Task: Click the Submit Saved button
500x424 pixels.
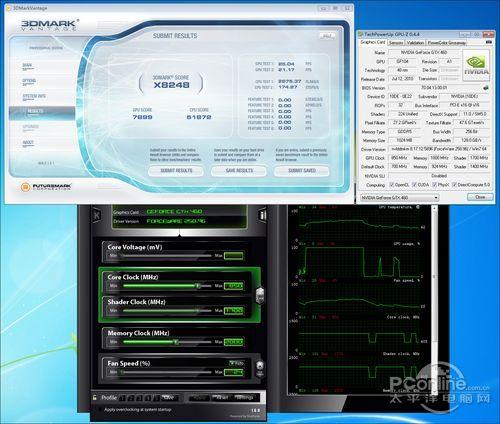Action: click(x=302, y=171)
